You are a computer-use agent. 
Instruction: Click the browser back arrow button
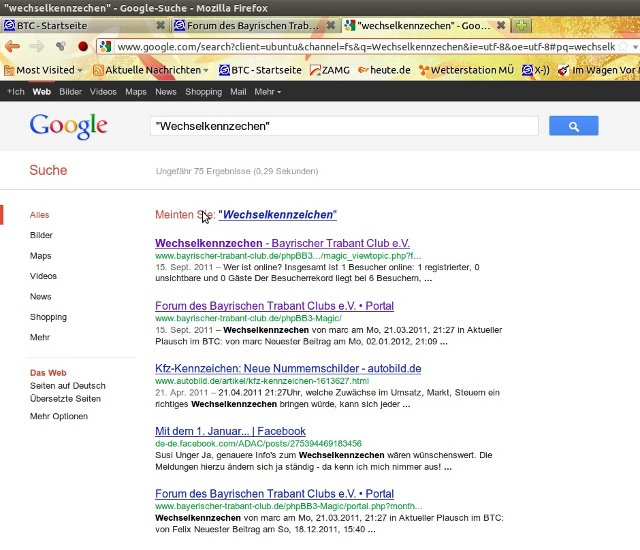[13, 47]
